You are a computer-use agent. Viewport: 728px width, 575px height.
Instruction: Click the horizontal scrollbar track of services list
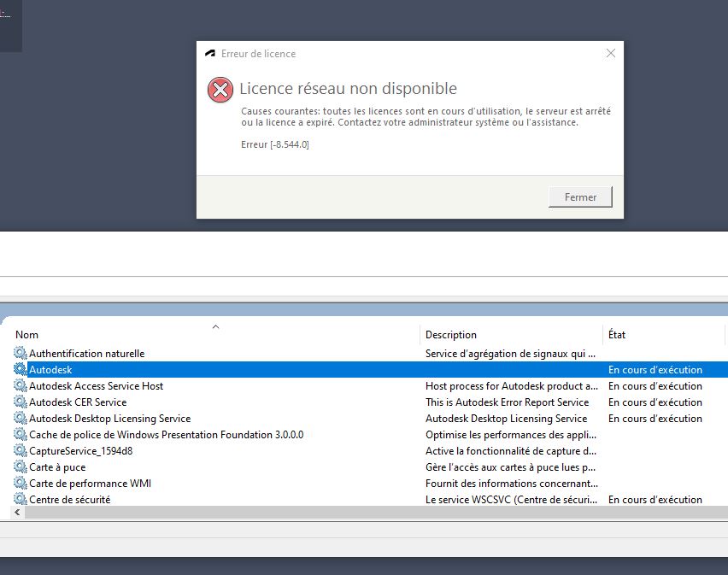click(376, 513)
